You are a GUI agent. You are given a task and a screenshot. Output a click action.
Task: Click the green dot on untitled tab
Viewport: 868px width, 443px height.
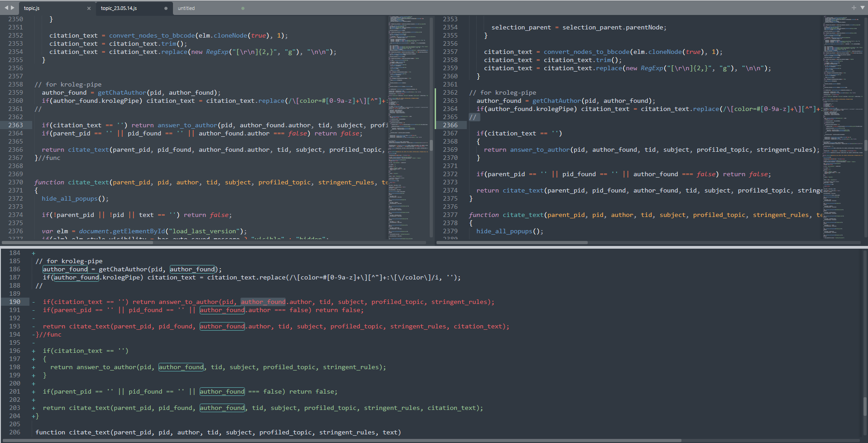243,8
